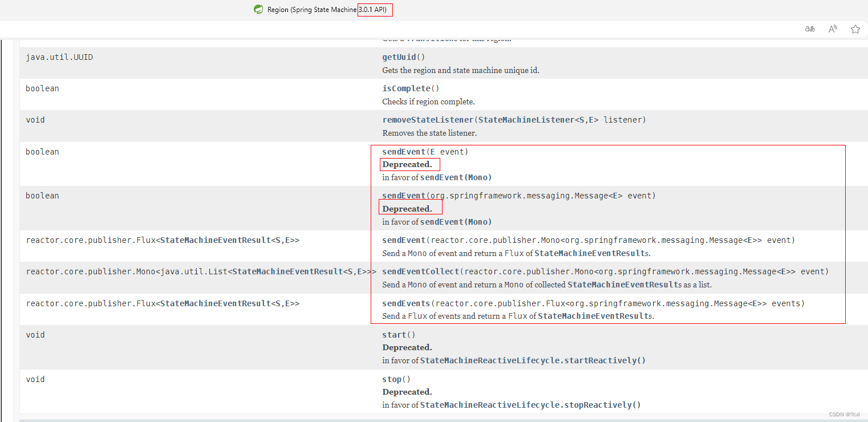Open the sendEvents method link
Screen dimensions: 868x422
tap(406, 303)
